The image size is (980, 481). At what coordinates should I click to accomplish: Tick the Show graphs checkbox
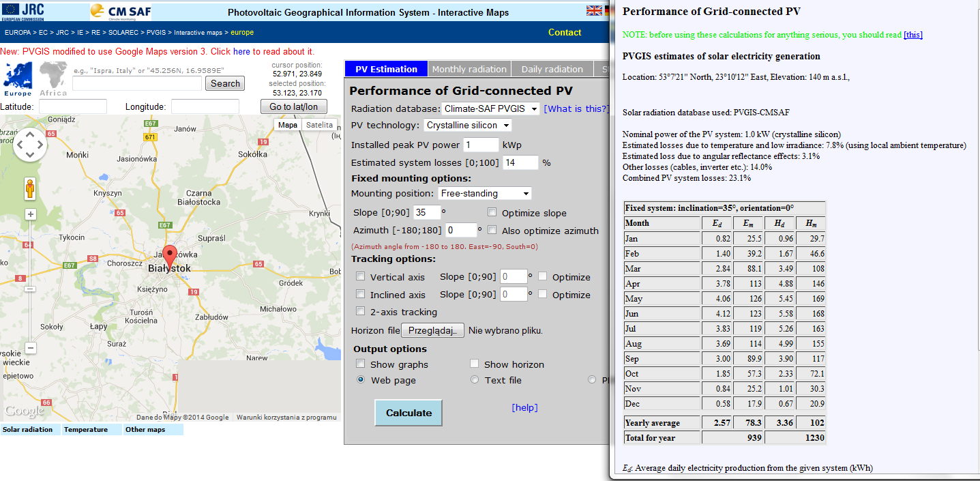pyautogui.click(x=361, y=364)
